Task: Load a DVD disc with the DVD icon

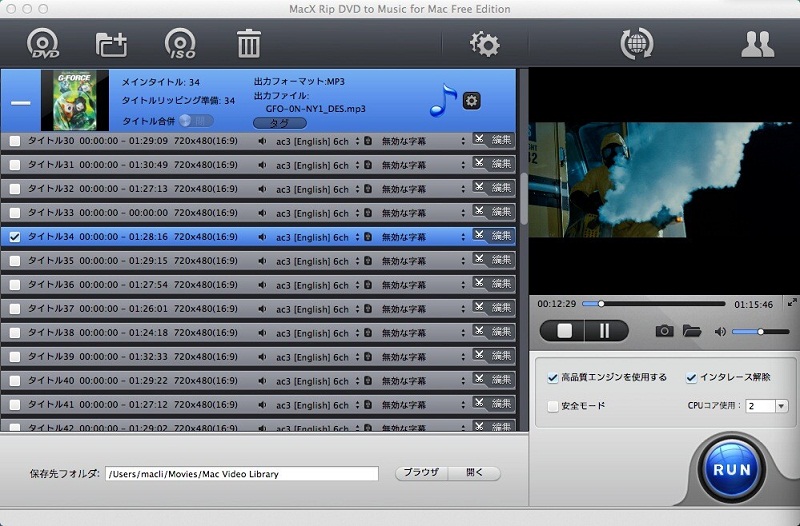Action: [43, 43]
